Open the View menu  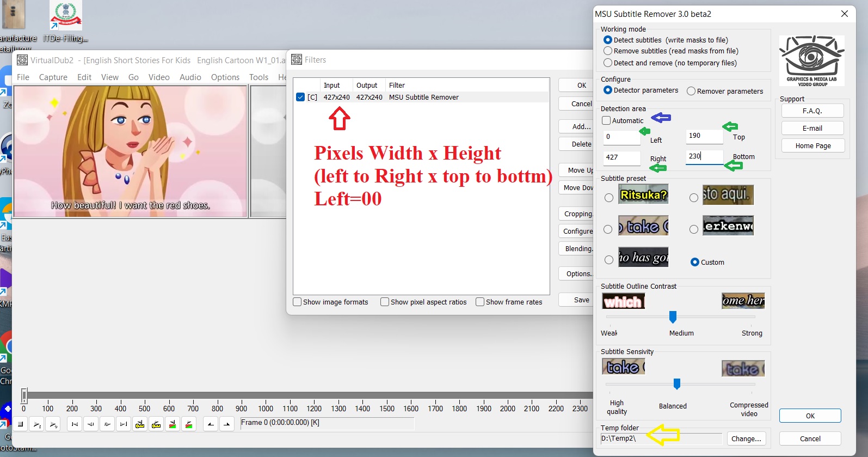pyautogui.click(x=110, y=77)
